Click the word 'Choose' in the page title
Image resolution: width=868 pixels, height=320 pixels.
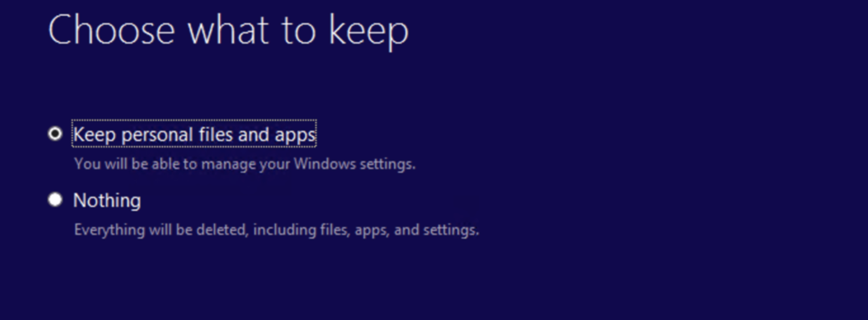(x=111, y=30)
